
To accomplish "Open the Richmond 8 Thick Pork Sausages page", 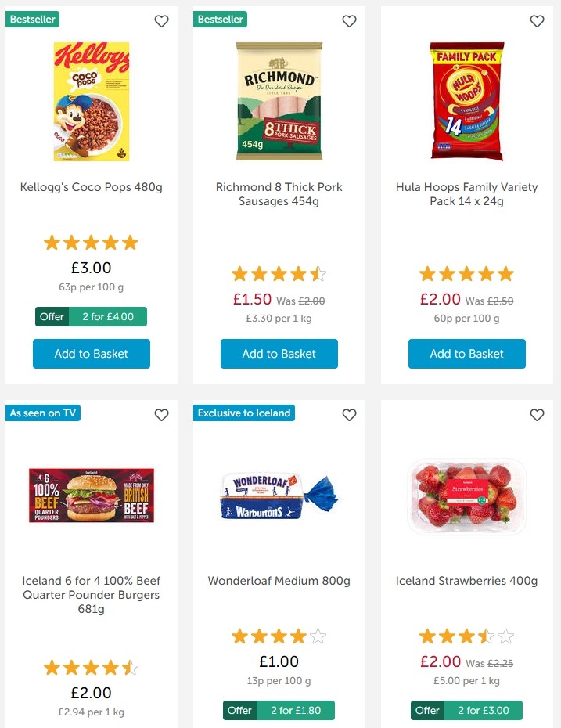I will pos(279,194).
